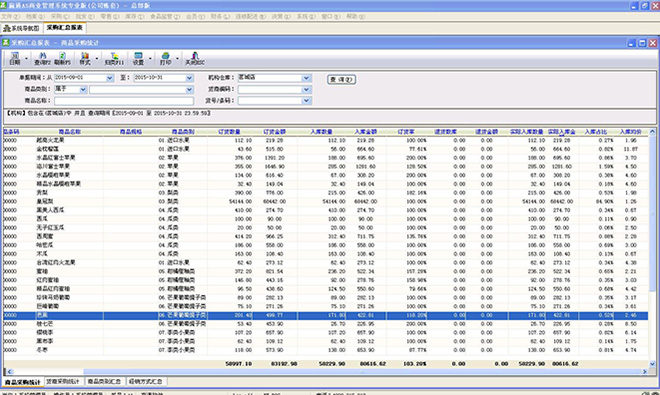Expand the end date 2015-10-31 dropdown
The height and width of the screenshot is (395, 660).
click(189, 78)
